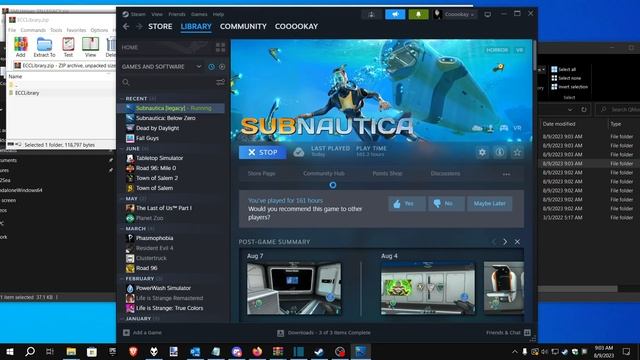
Task: Open the Store tab
Action: pos(160,27)
